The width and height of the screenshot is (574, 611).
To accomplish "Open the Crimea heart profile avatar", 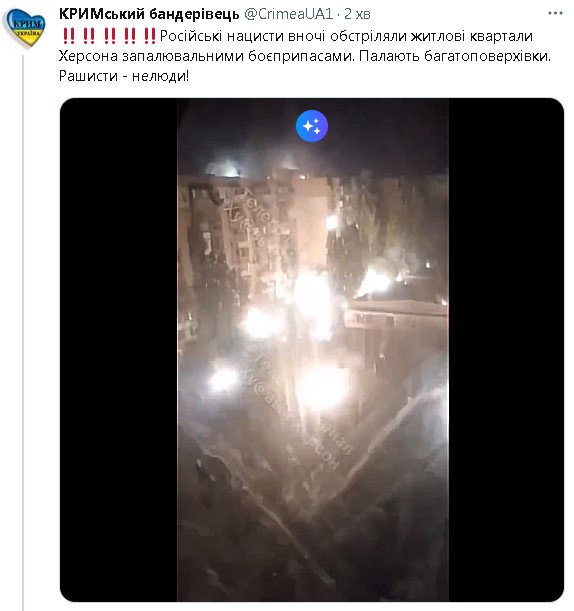I will pos(24,28).
